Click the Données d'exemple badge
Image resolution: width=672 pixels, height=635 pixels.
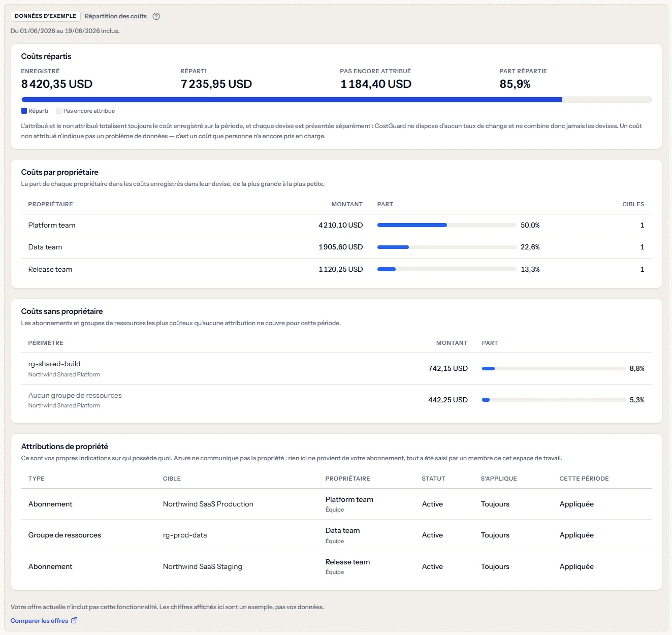[x=45, y=16]
